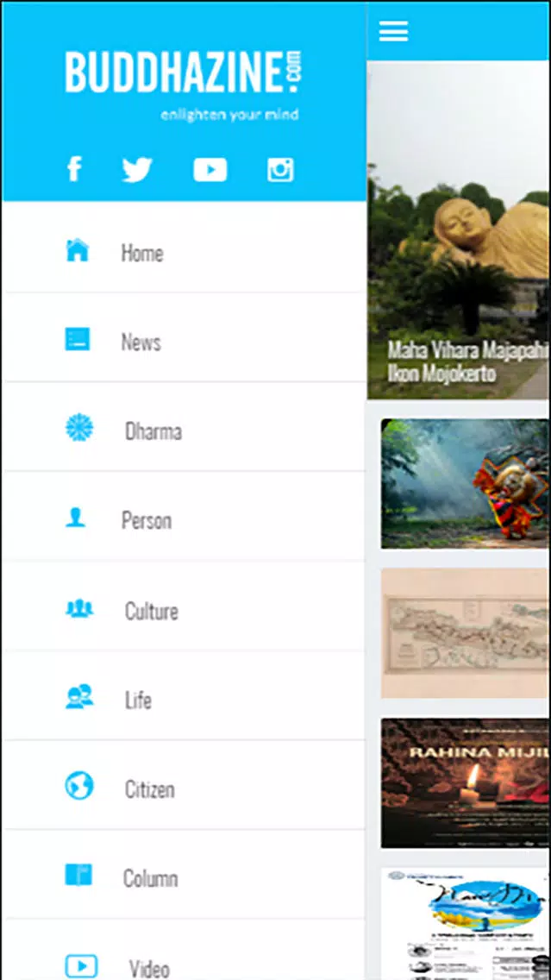Open the Column section

[185, 875]
